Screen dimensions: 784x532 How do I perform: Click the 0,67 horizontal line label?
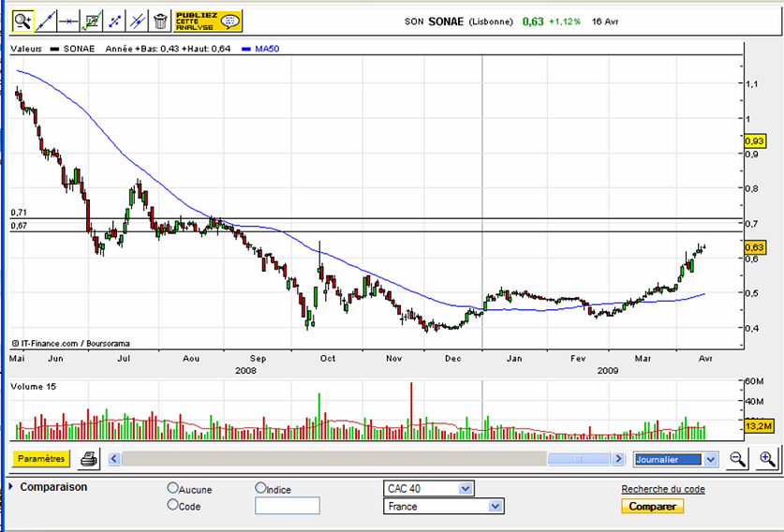(x=19, y=226)
